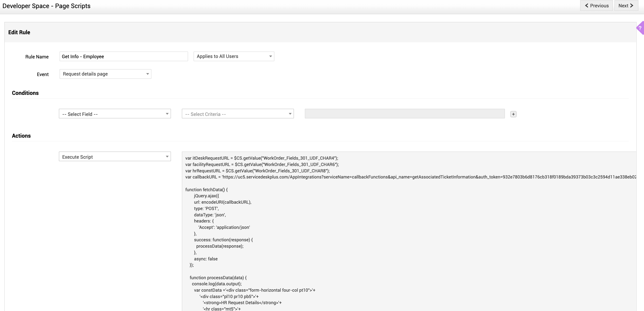Expand the Select Field condition dropdown
Image resolution: width=644 pixels, height=311 pixels.
point(115,114)
